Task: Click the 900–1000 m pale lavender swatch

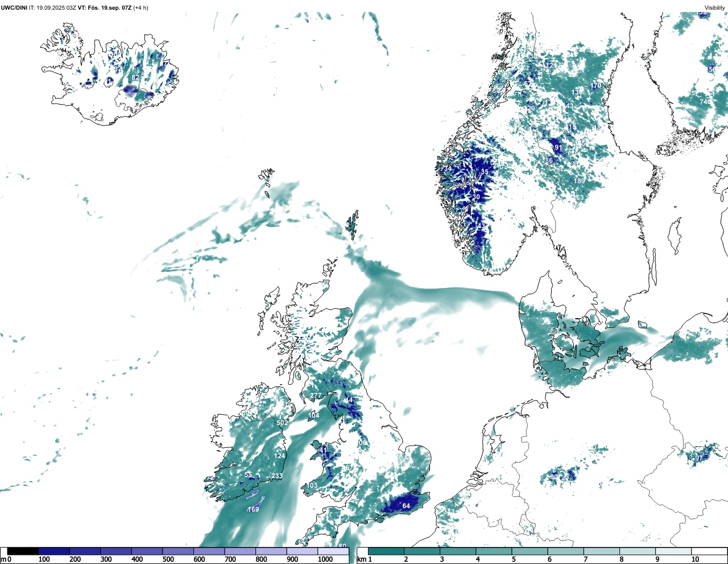Action: [302, 551]
